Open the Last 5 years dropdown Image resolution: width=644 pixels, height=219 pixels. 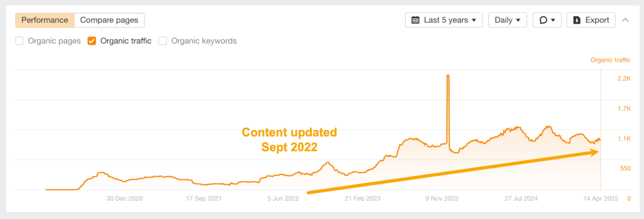(x=443, y=20)
